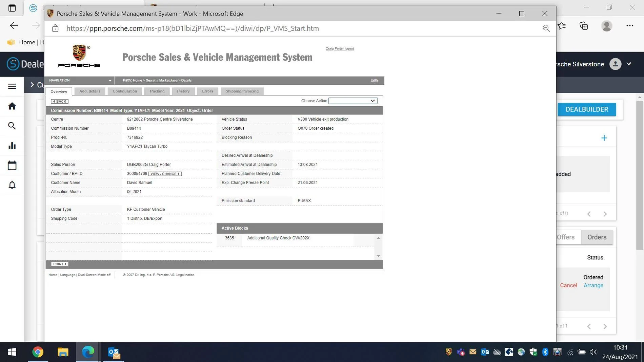Click the browser back arrow in the background window
This screenshot has width=644, height=362.
click(14, 26)
